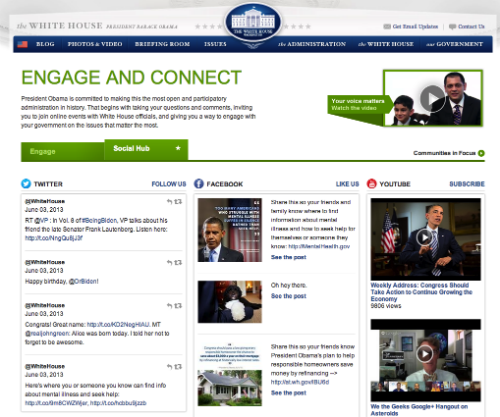
Task: Open Communities in Focus link
Action: click(x=444, y=153)
